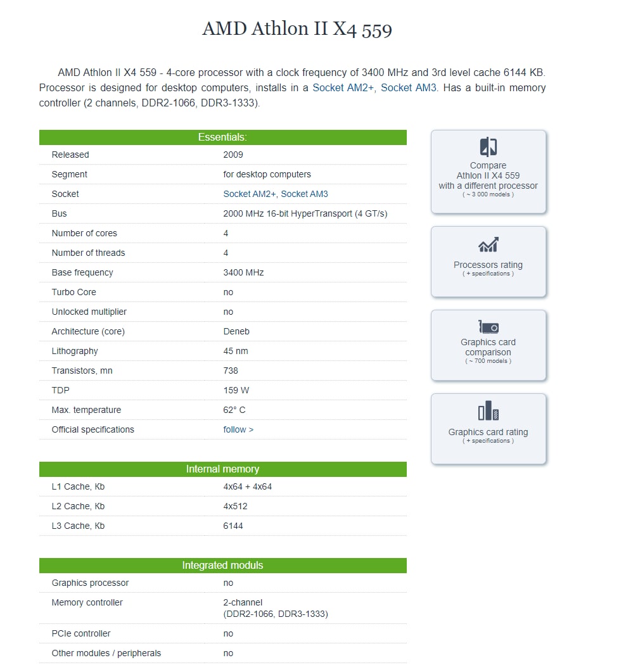626x672 pixels.
Task: Open Socket AM2+ link in Socket table row
Action: [250, 194]
